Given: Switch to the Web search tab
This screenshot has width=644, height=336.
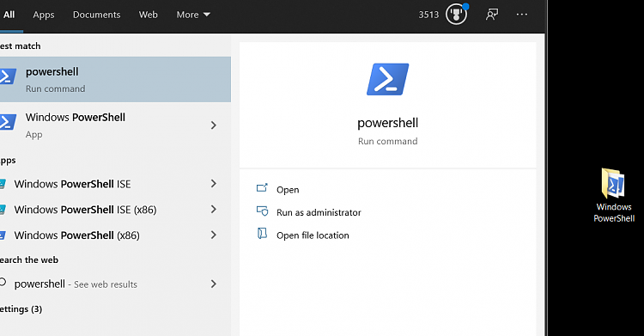Looking at the screenshot, I should (x=148, y=15).
